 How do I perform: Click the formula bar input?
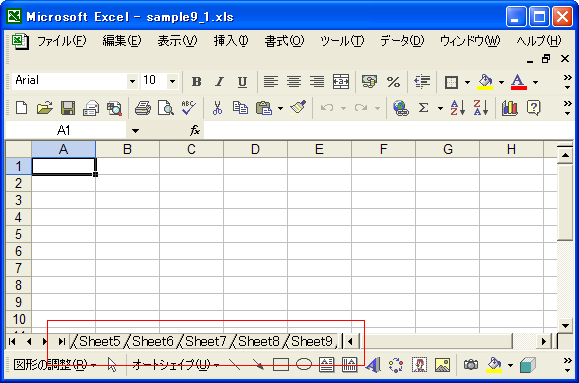click(388, 130)
